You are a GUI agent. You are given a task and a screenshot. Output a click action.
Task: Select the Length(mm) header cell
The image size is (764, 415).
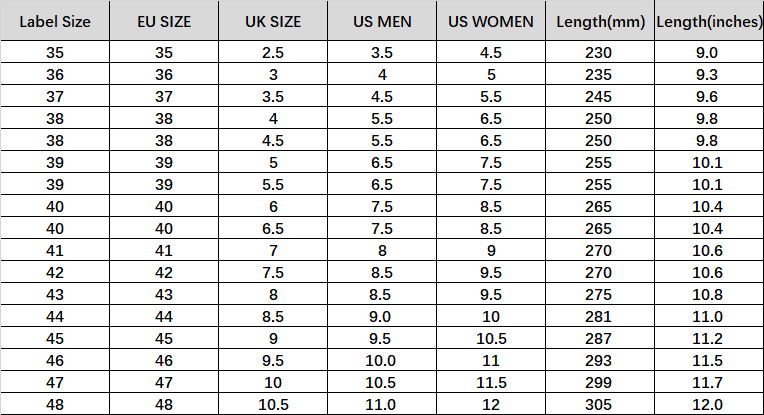(600, 22)
